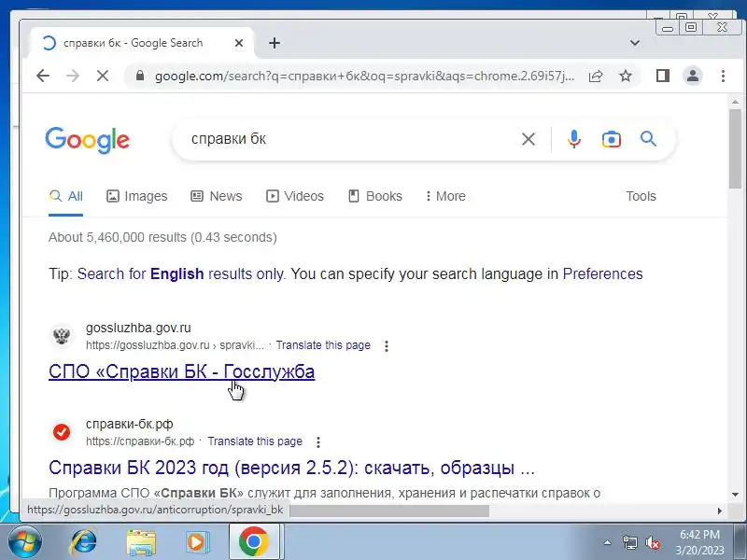Click the browser forward arrow
The height and width of the screenshot is (560, 747).
(x=73, y=76)
